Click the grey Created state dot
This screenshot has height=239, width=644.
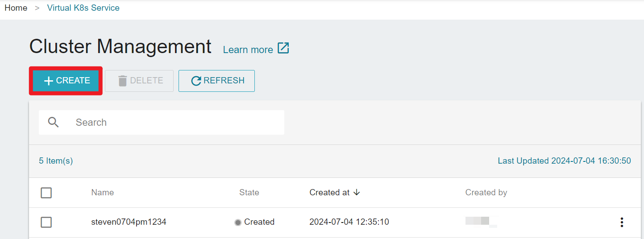pos(238,222)
